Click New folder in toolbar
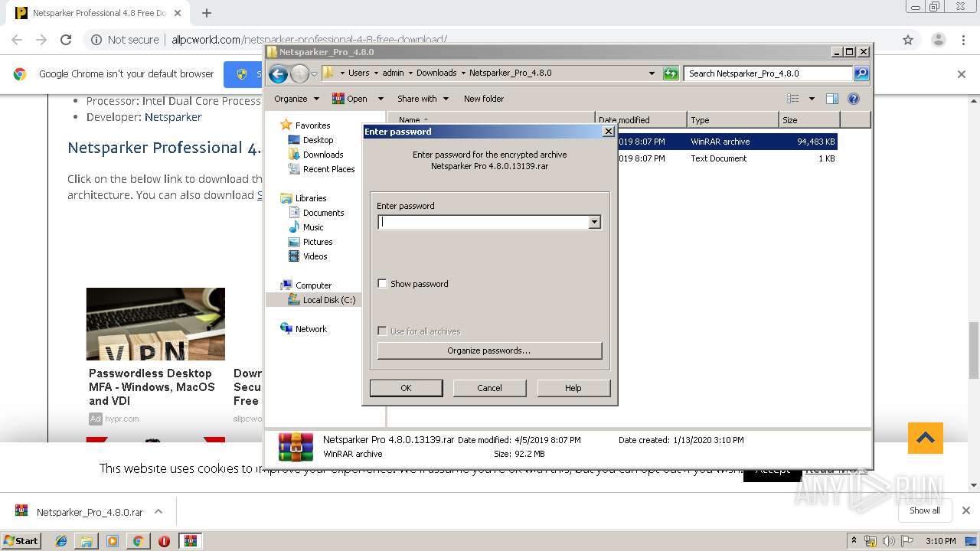The width and height of the screenshot is (980, 551). [x=484, y=99]
